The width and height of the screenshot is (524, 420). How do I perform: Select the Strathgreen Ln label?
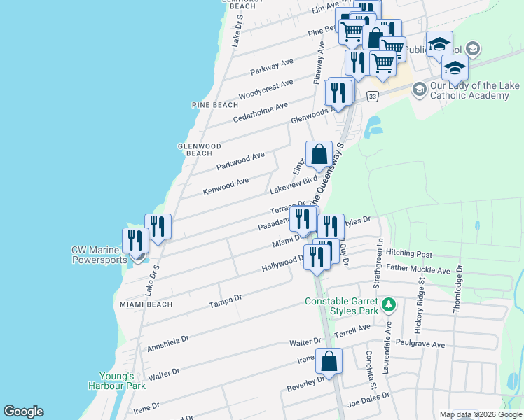click(378, 263)
